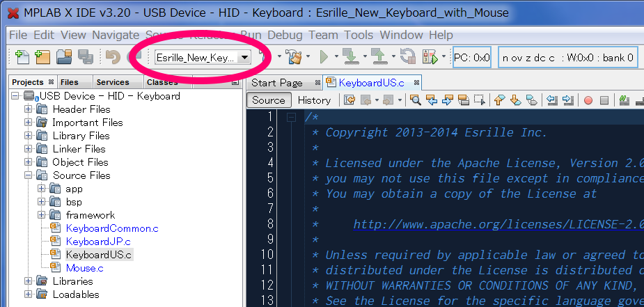644x307 pixels.
Task: Click the Undo arrow icon
Action: click(113, 57)
